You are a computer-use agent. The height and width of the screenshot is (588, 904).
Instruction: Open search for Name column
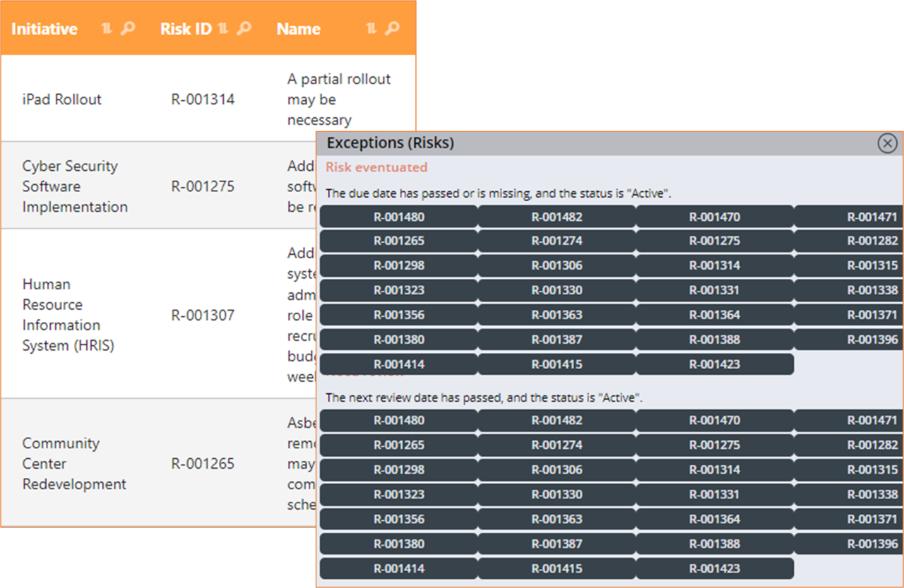(392, 29)
